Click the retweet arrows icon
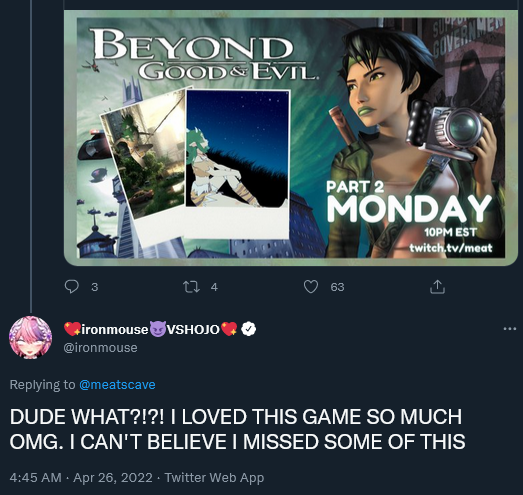Viewport: 523px width, 495px height. point(191,287)
